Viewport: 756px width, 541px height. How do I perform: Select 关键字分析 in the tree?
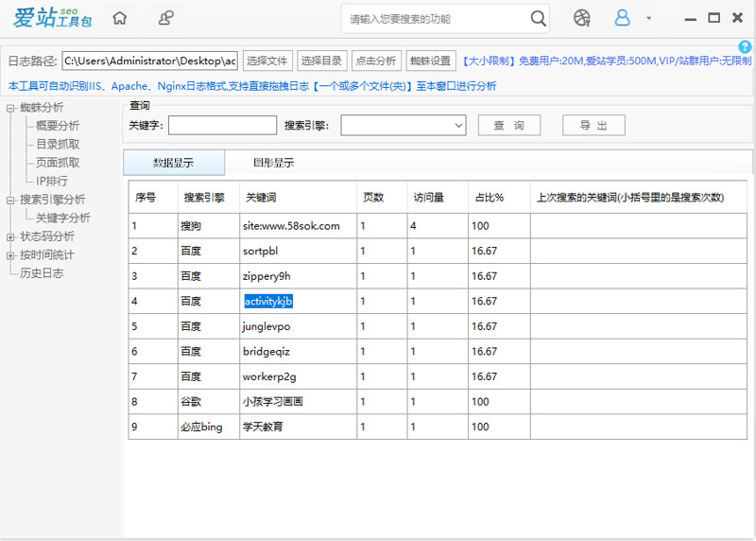pos(63,218)
